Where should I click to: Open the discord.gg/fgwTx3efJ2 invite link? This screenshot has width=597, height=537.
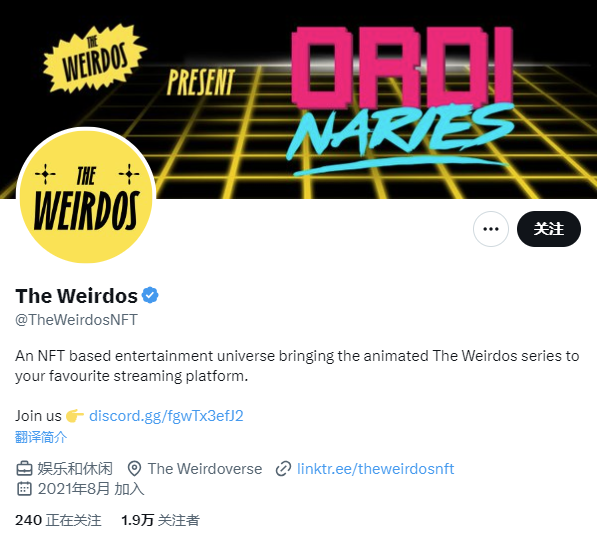[x=166, y=416]
